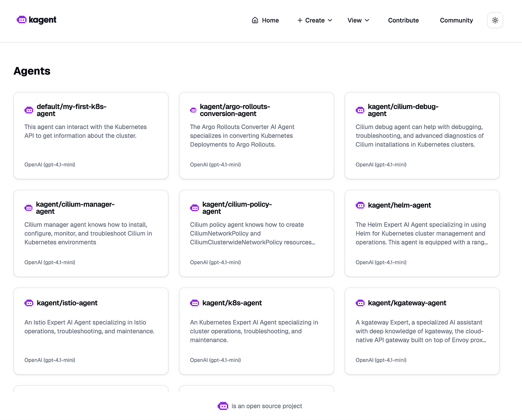The height and width of the screenshot is (420, 522).
Task: Click OpenAI model label on kgateway-agent card
Action: pyautogui.click(x=381, y=360)
